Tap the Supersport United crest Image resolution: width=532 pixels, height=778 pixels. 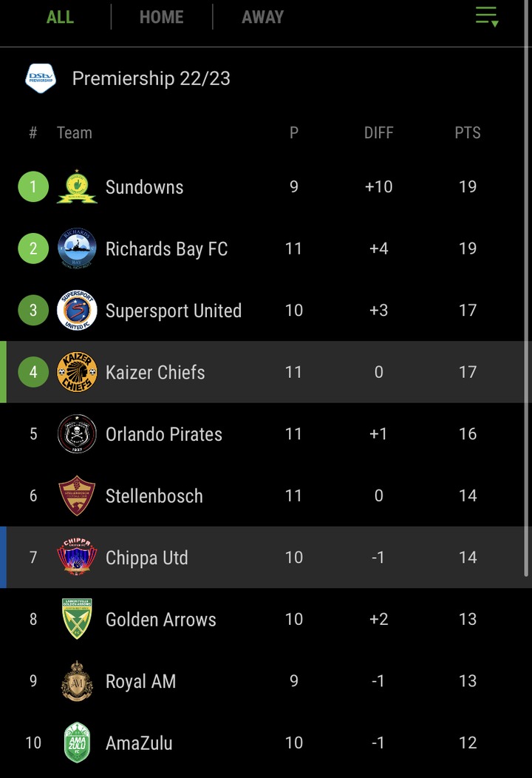coord(77,311)
